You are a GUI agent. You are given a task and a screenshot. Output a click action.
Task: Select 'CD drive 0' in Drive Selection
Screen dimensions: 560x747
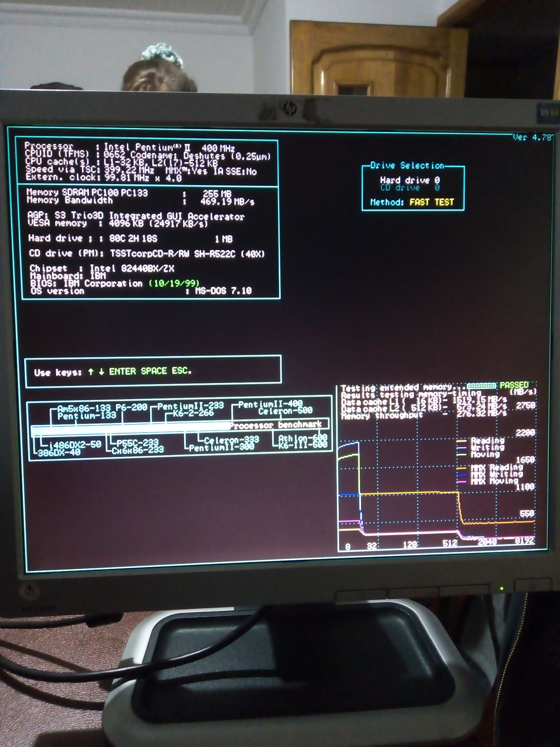point(410,187)
